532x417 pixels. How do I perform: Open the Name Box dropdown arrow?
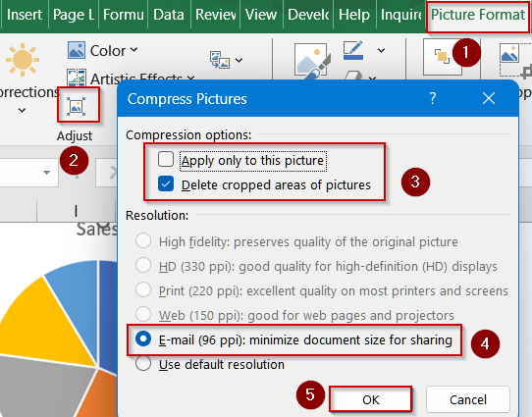[46, 173]
